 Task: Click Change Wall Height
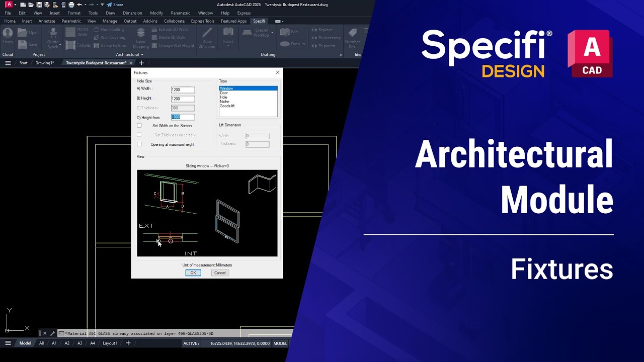tap(173, 45)
